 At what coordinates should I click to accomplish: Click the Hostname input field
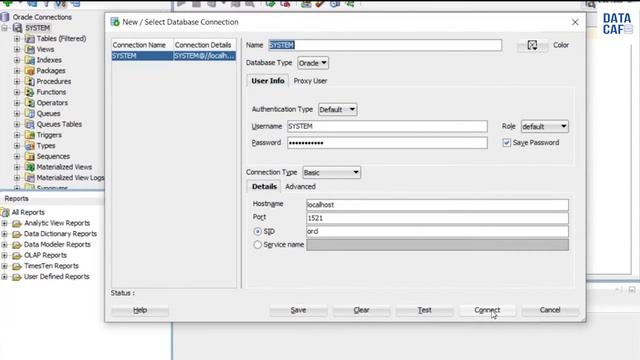[437, 205]
